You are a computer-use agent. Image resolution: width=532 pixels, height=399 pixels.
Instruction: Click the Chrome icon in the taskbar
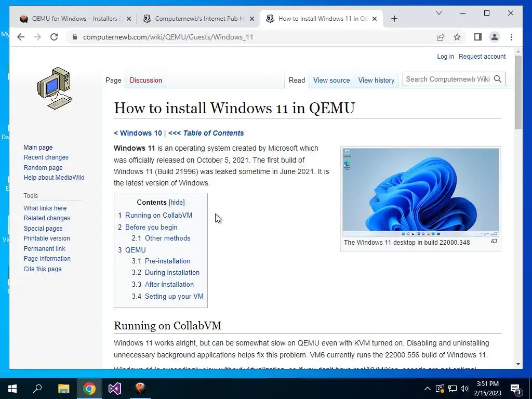pos(89,389)
